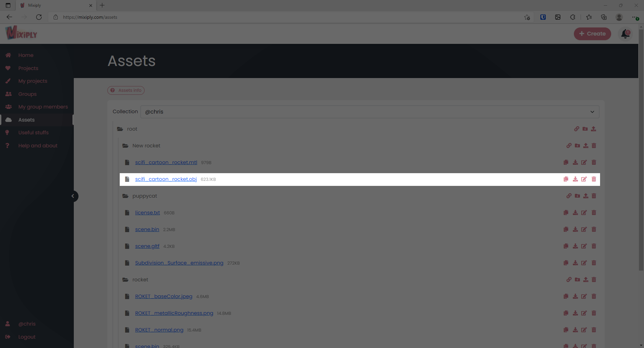Screen dimensions: 644x348
Task: Open Assets info
Action: click(126, 90)
